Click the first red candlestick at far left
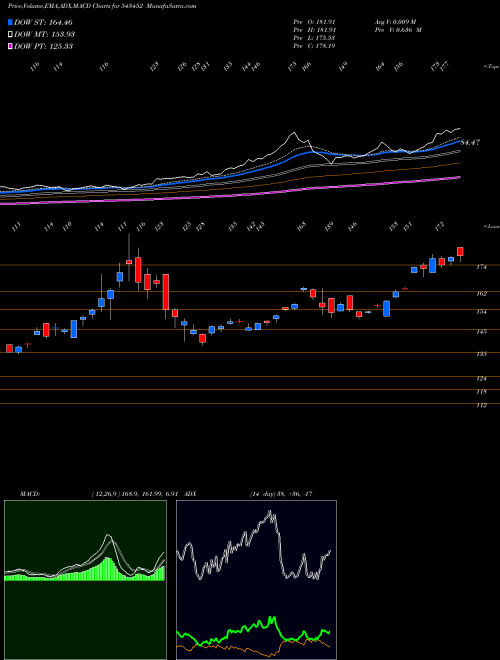Screen dimensions: 500x660 [x=9, y=348]
